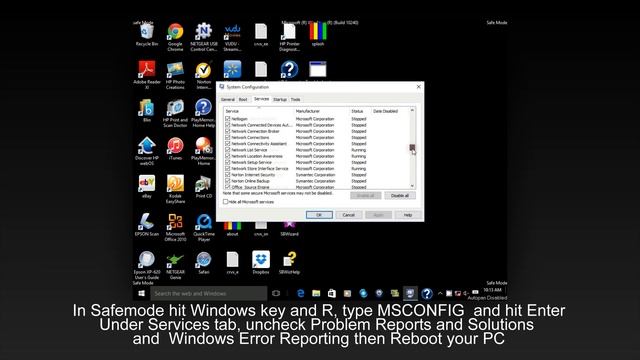
Task: Open the splash rainbow-striped desktop icon
Action: [x=318, y=35]
